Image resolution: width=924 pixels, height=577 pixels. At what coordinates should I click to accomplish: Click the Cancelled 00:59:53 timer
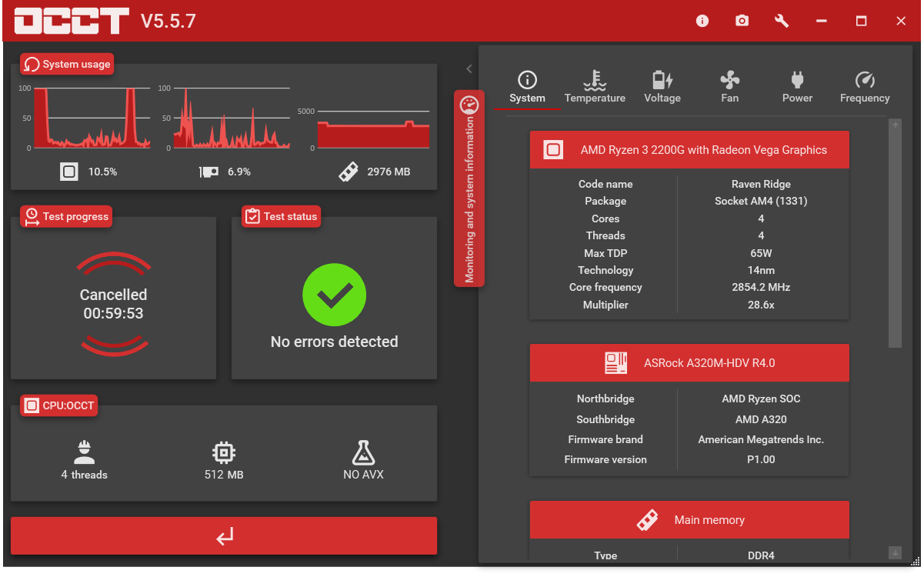pyautogui.click(x=114, y=304)
